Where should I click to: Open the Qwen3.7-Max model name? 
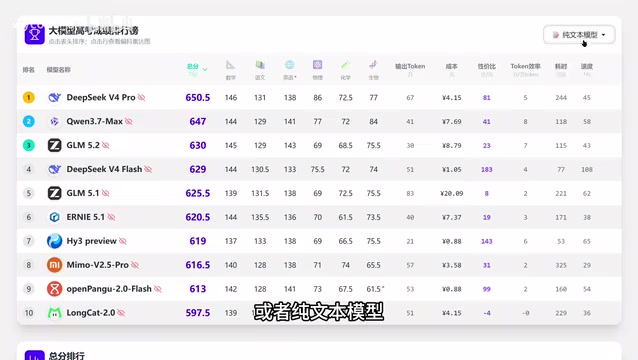click(x=94, y=121)
